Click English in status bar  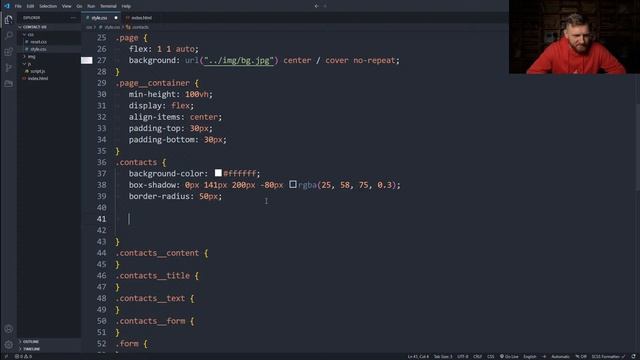click(x=530, y=356)
